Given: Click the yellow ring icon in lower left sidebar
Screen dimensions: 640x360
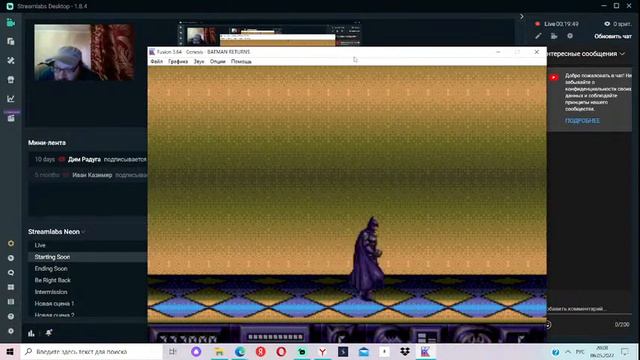Looking at the screenshot, I should (11, 243).
